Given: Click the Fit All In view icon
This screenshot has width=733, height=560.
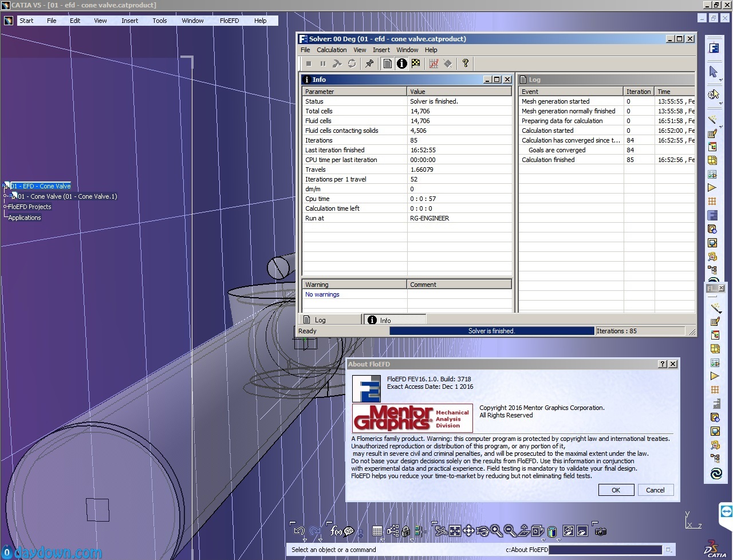Looking at the screenshot, I should click(x=455, y=531).
